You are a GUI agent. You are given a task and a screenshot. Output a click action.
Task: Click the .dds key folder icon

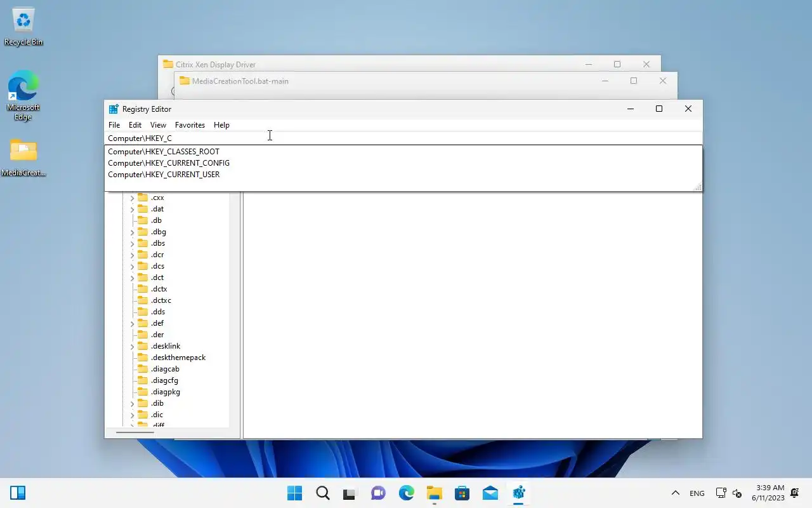point(143,312)
